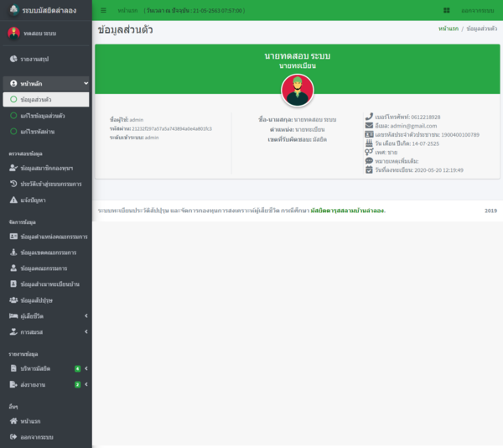Click the green 2 badge on ส่งรายงาน
The width and height of the screenshot is (503, 448).
pyautogui.click(x=78, y=384)
